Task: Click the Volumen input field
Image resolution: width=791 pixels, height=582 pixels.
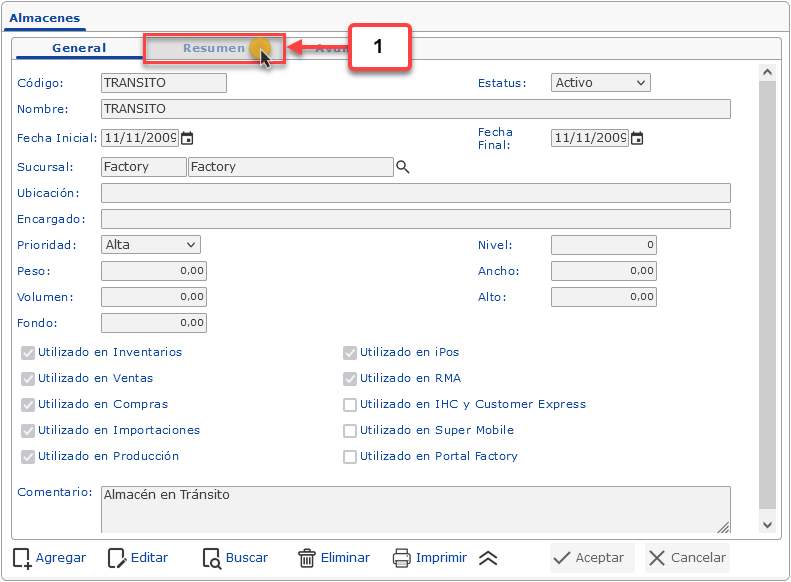Action: [x=154, y=297]
